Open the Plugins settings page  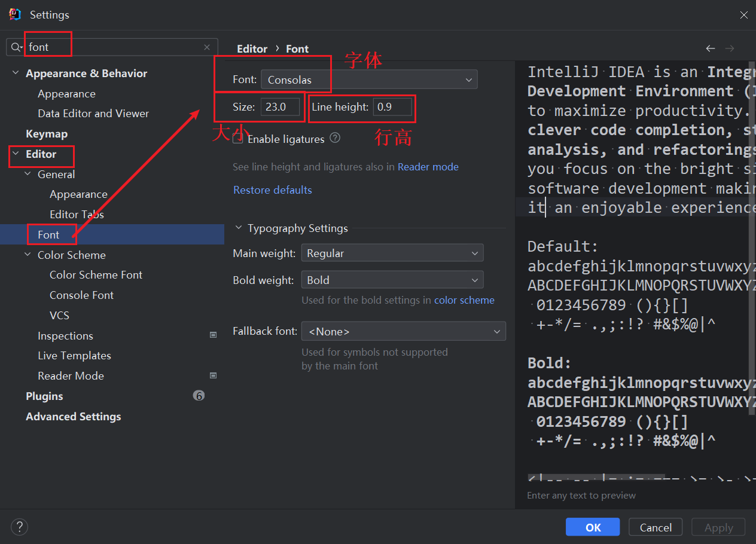point(44,396)
